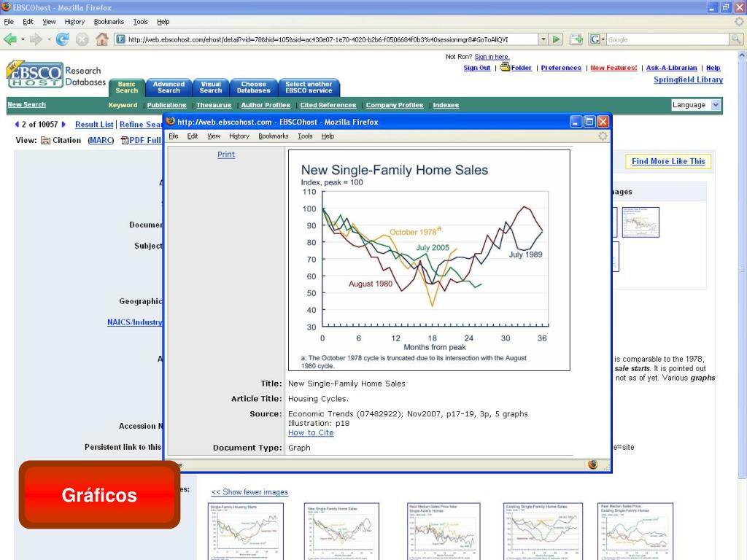Open the Tools menu in main window
Screen dimensions: 747x560
point(141,22)
